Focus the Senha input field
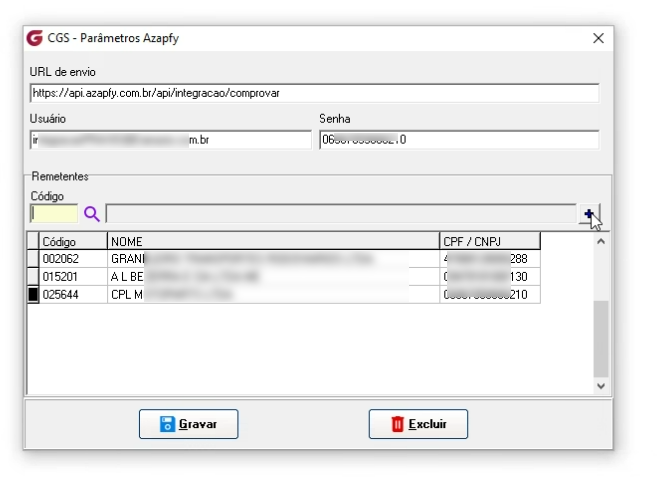The image size is (658, 477). [x=459, y=140]
